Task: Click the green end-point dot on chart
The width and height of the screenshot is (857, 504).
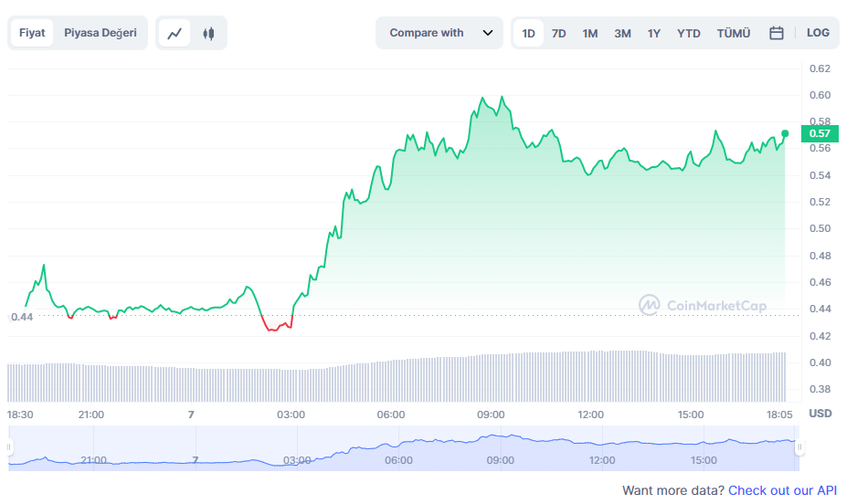Action: pos(785,133)
